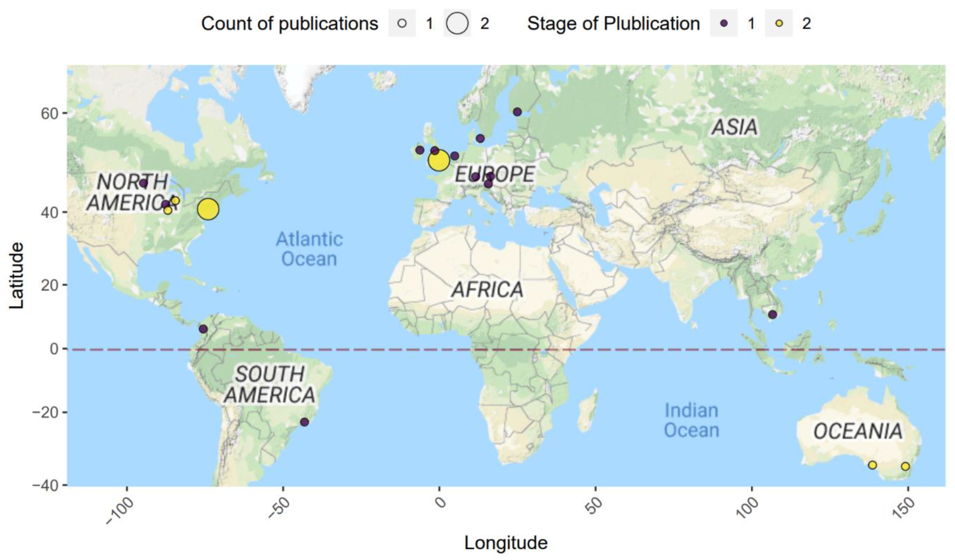Click the ASIA continent label

pos(735,127)
